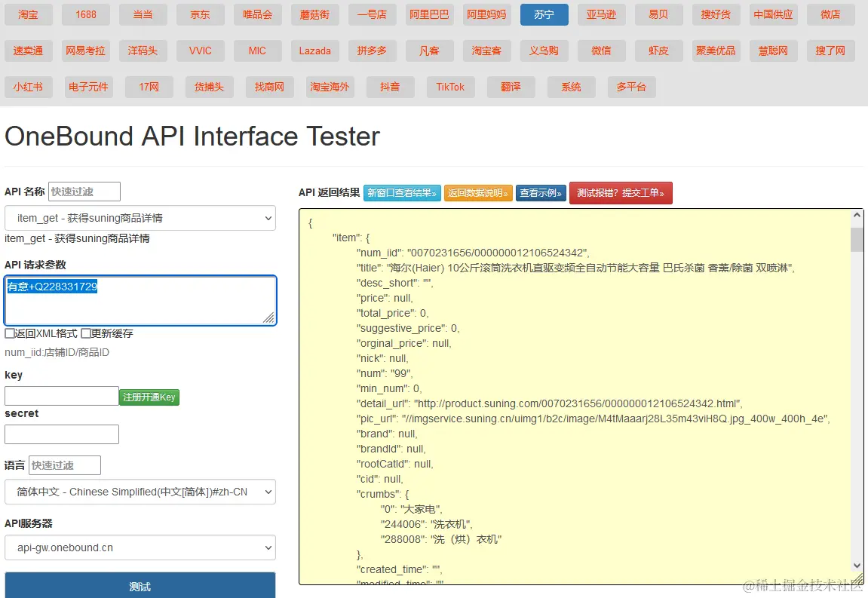Image resolution: width=868 pixels, height=598 pixels.
Task: Switch to the 当当 platform tab
Action: coord(143,15)
